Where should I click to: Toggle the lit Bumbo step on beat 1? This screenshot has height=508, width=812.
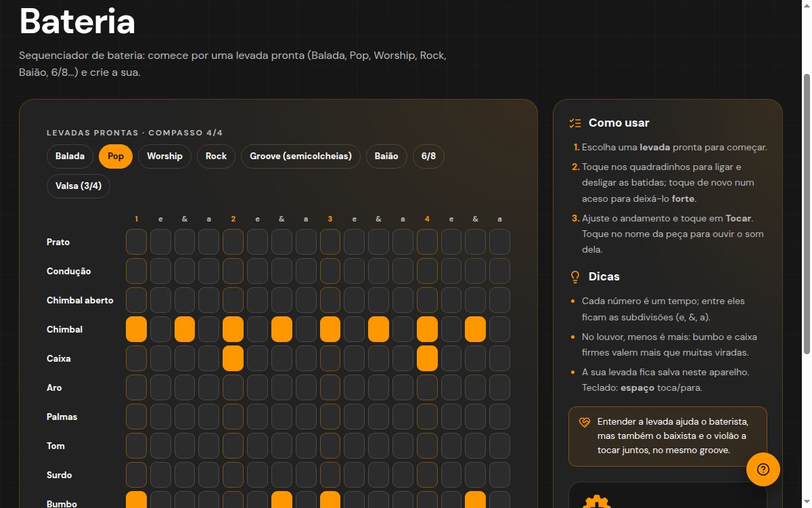(x=136, y=500)
